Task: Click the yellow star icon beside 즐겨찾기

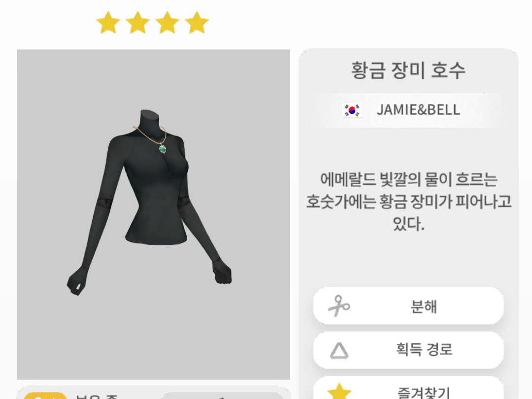Action: tap(339, 391)
